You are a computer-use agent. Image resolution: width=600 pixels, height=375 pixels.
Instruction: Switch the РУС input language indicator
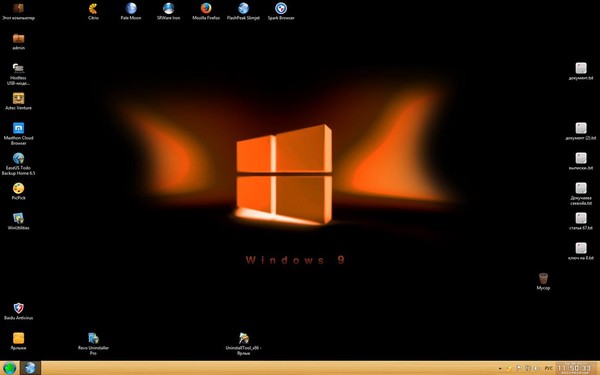[548, 368]
